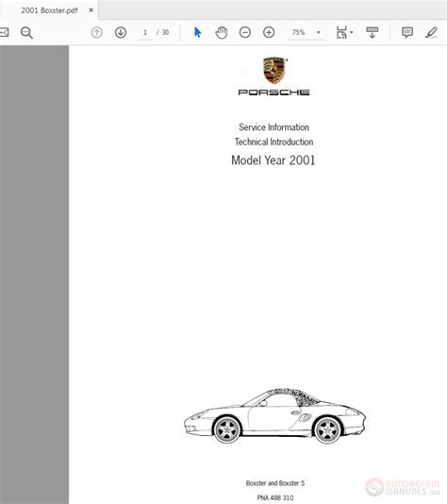Choose the hand pan tool
The height and width of the screenshot is (504, 447).
tap(222, 32)
